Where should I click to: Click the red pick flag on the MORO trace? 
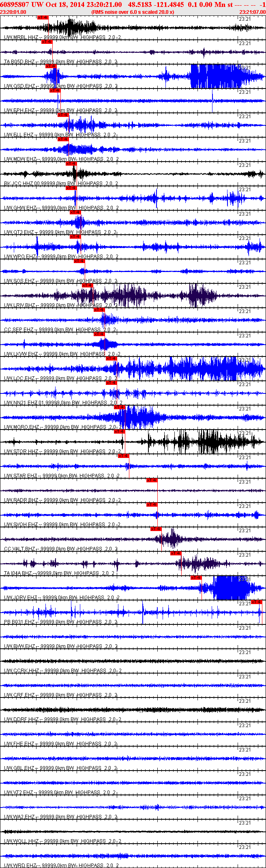point(120,407)
